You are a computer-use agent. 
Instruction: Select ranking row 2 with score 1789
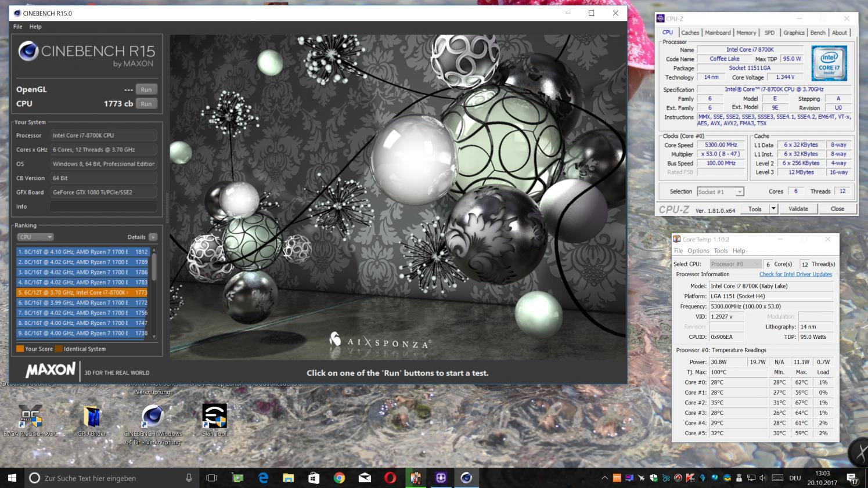[x=83, y=262]
